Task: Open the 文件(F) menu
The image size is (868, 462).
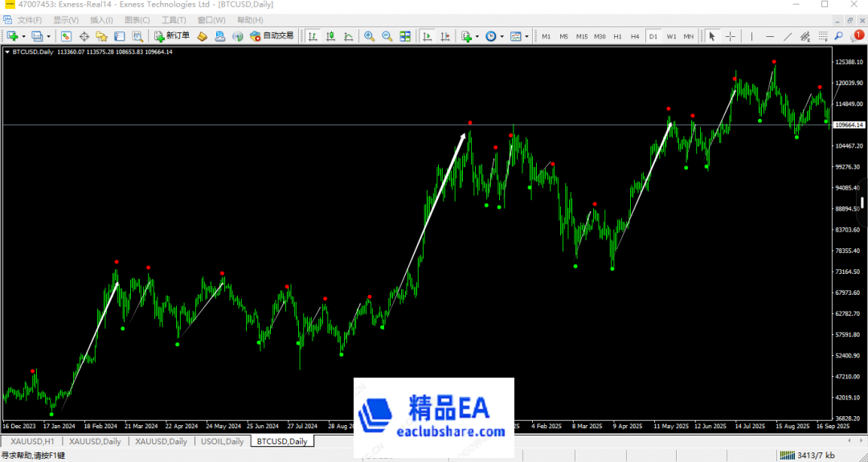Action: tap(30, 20)
